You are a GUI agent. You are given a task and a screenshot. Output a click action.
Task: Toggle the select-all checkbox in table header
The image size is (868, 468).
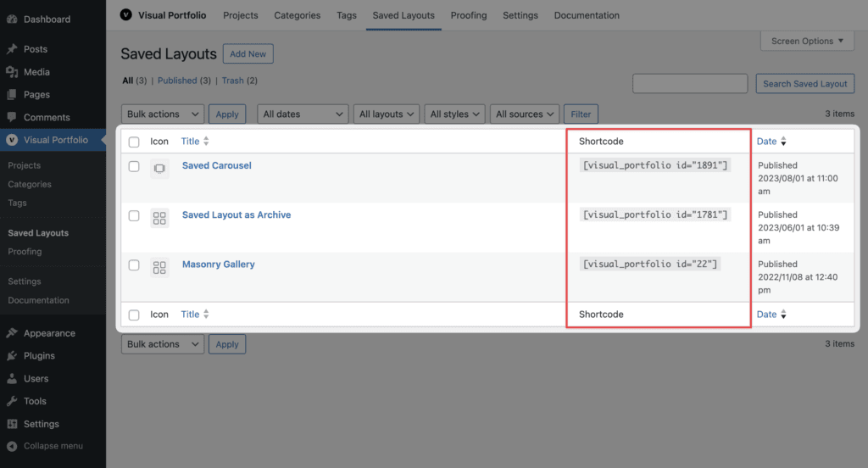[134, 142]
